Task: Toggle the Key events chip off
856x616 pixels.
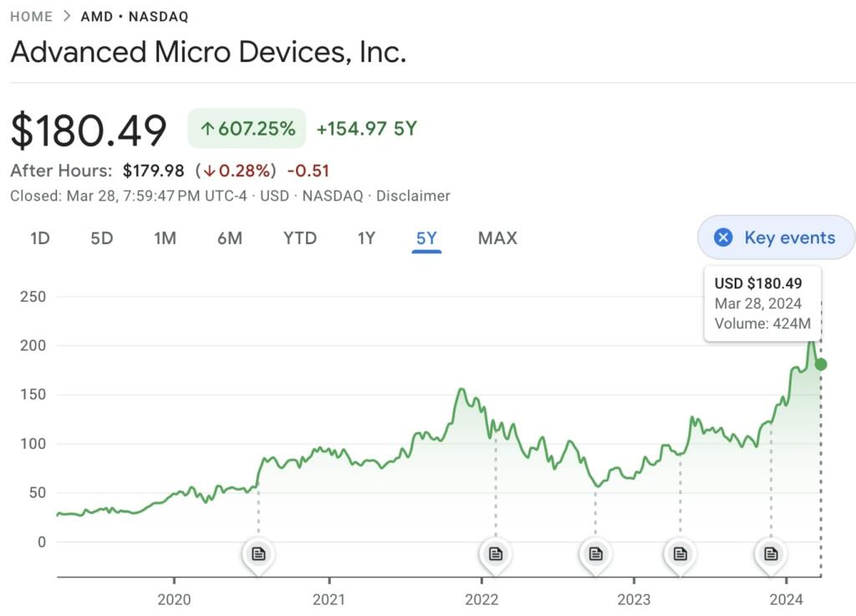Action: tap(788, 237)
